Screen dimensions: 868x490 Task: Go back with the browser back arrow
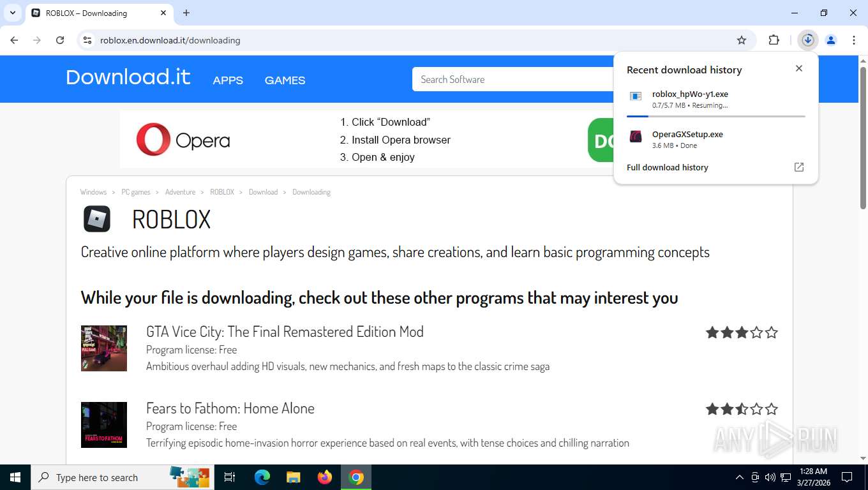tap(14, 40)
